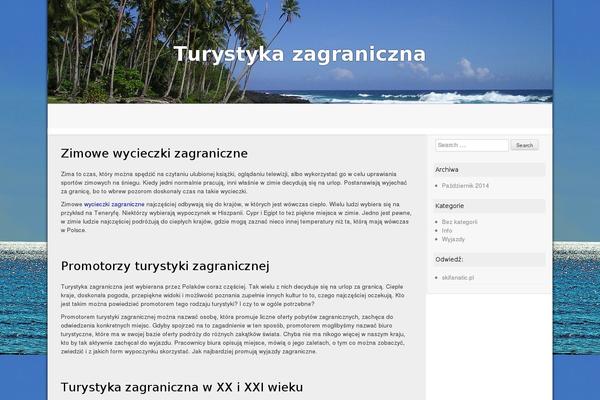Screen dimensions: 600x400
Task: Click the paragraph starting 'Turystyka zagraniczna jest wybierana'
Action: 233,295
